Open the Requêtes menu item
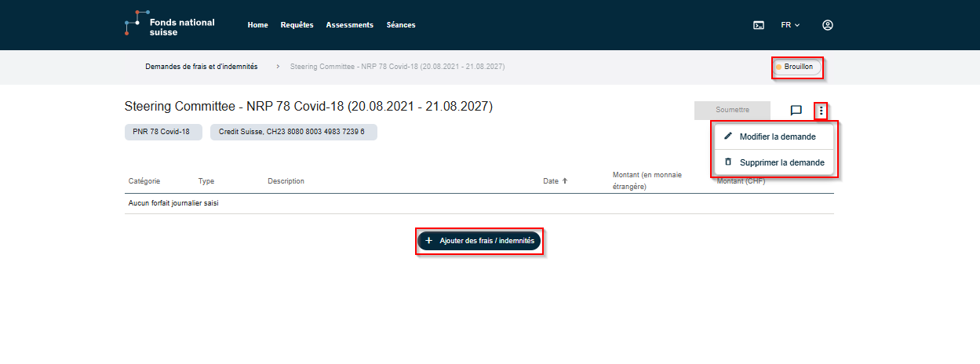980x364 pixels. 297,25
